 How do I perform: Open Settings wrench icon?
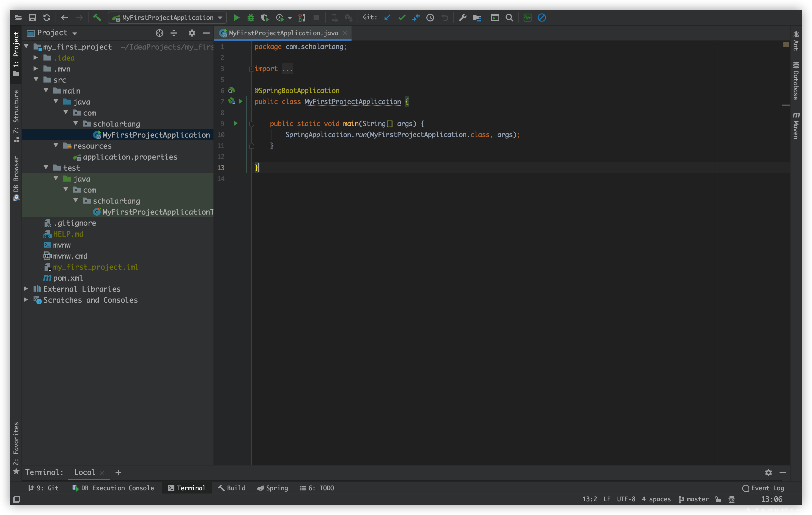463,18
